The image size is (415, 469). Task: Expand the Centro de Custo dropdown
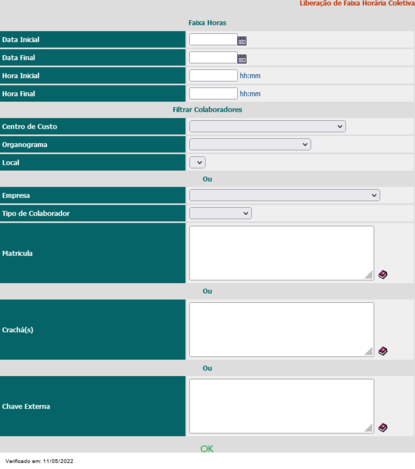coord(267,126)
